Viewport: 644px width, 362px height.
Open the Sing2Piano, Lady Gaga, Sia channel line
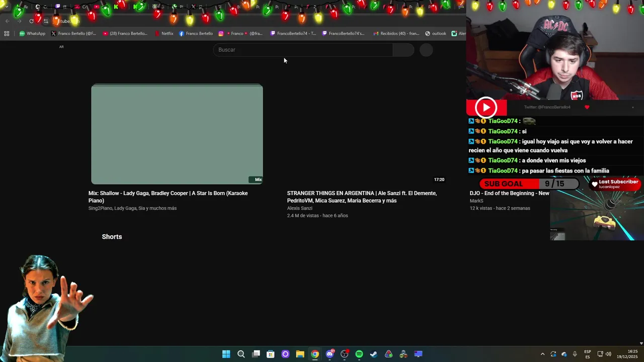click(x=132, y=208)
